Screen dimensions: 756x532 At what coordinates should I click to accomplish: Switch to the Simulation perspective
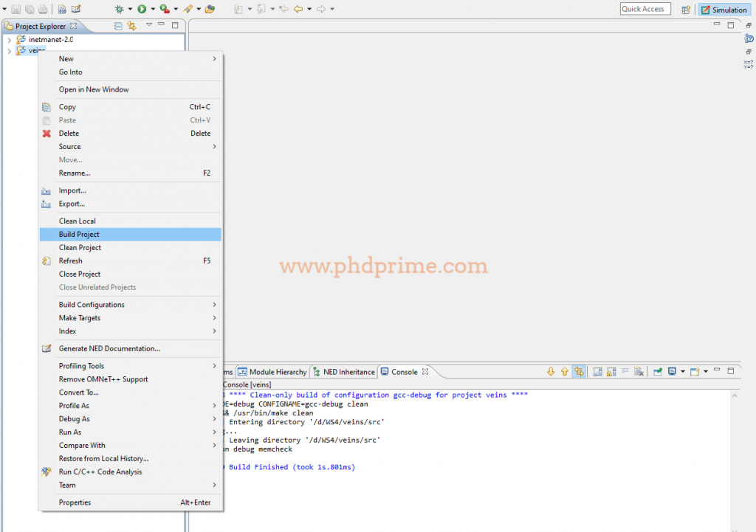tap(724, 10)
